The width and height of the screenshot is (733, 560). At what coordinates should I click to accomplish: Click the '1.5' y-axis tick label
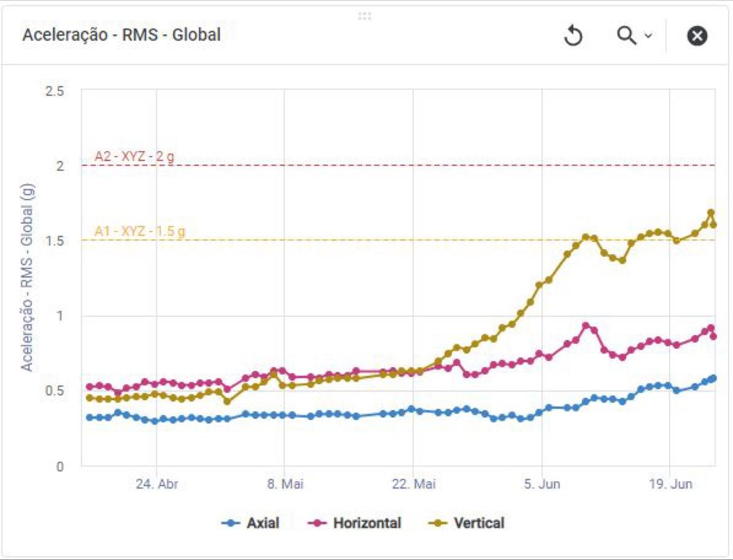55,241
